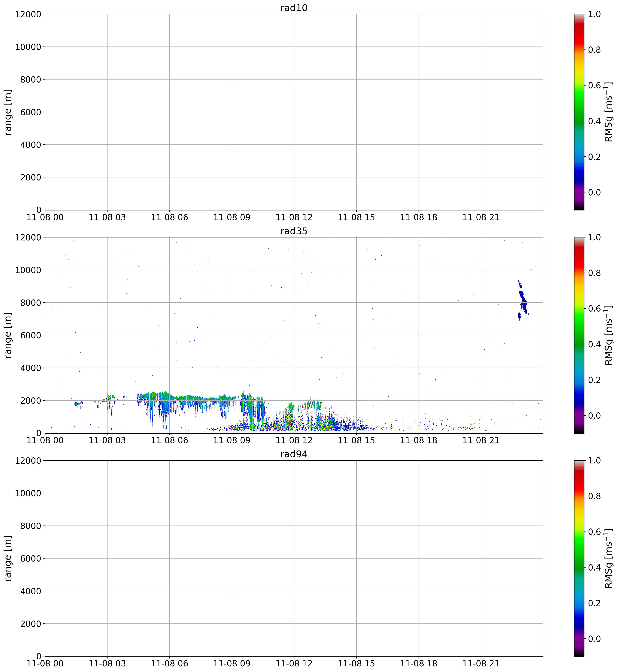This screenshot has width=618, height=672.
Task: Click rad10 y-axis tick label 4000
Action: 31,145
